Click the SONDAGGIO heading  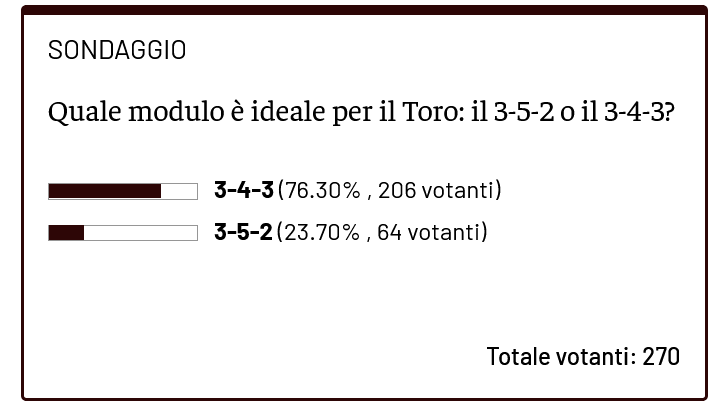point(117,50)
